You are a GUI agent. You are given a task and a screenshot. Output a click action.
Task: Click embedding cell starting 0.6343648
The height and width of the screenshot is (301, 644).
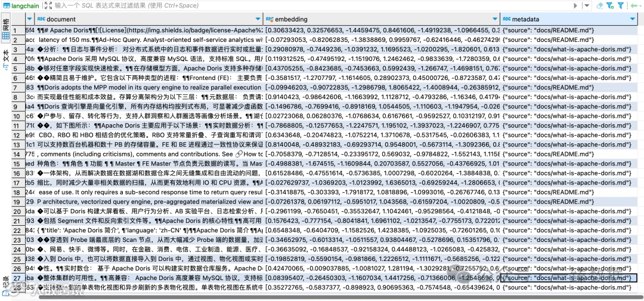(382, 136)
